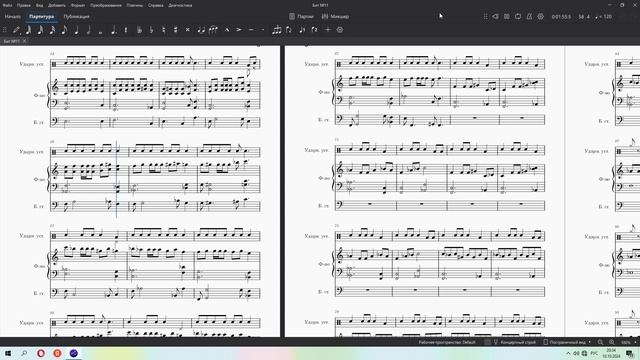
Task: Open the Windows Start menu
Action: coord(8,353)
